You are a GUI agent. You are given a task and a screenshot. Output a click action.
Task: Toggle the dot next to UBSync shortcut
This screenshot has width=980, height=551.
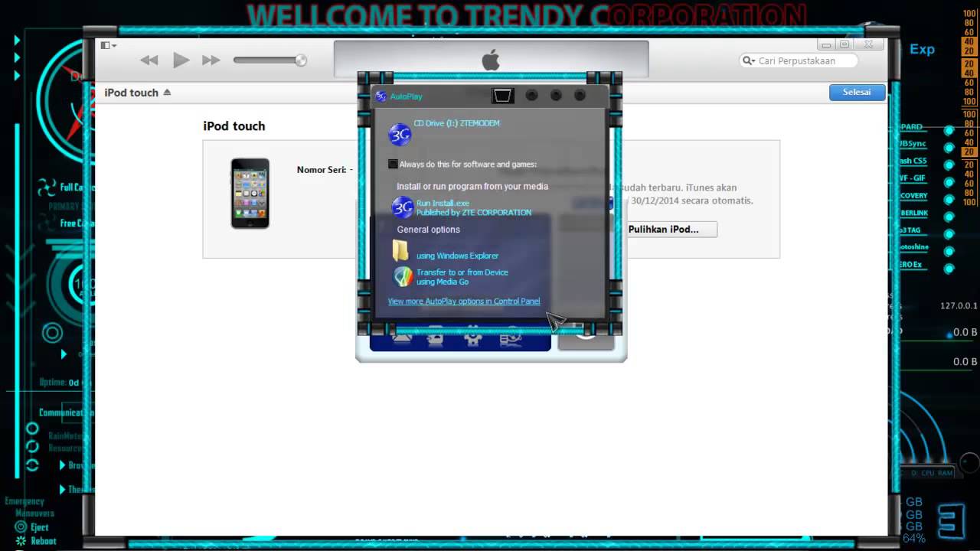(949, 148)
